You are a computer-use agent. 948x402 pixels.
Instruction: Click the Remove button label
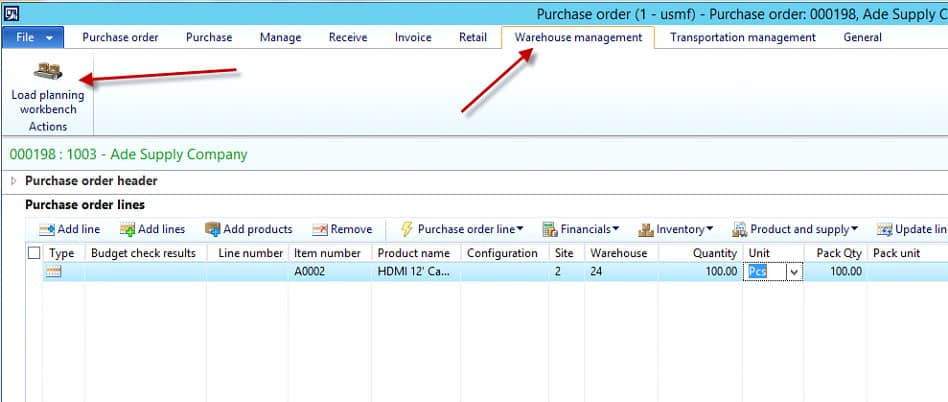click(351, 230)
